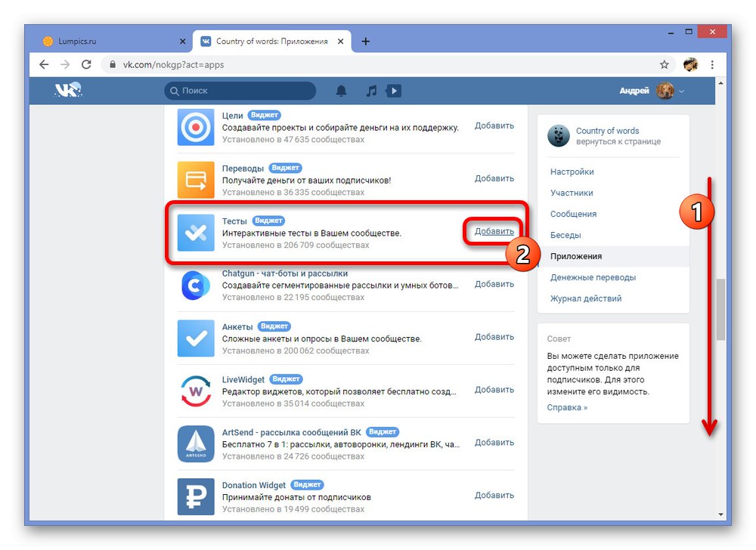Viewport: 756px width, 550px height.
Task: Click the LiveWidget app icon
Action: click(196, 391)
